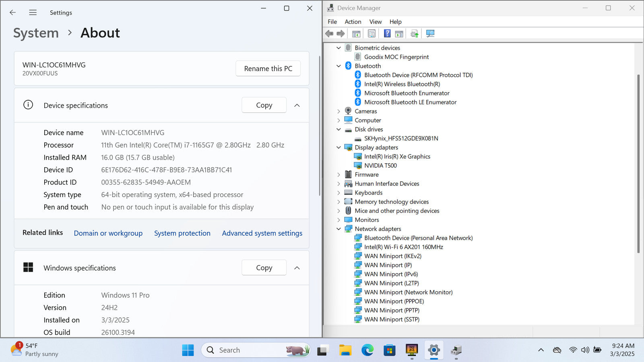
Task: Copy the Device specifications
Action: (x=264, y=105)
